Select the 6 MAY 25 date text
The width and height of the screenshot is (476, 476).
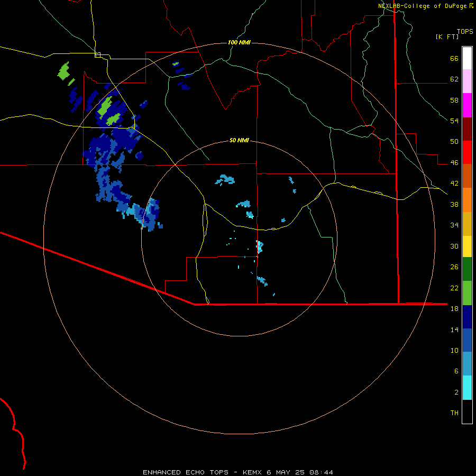(x=286, y=472)
